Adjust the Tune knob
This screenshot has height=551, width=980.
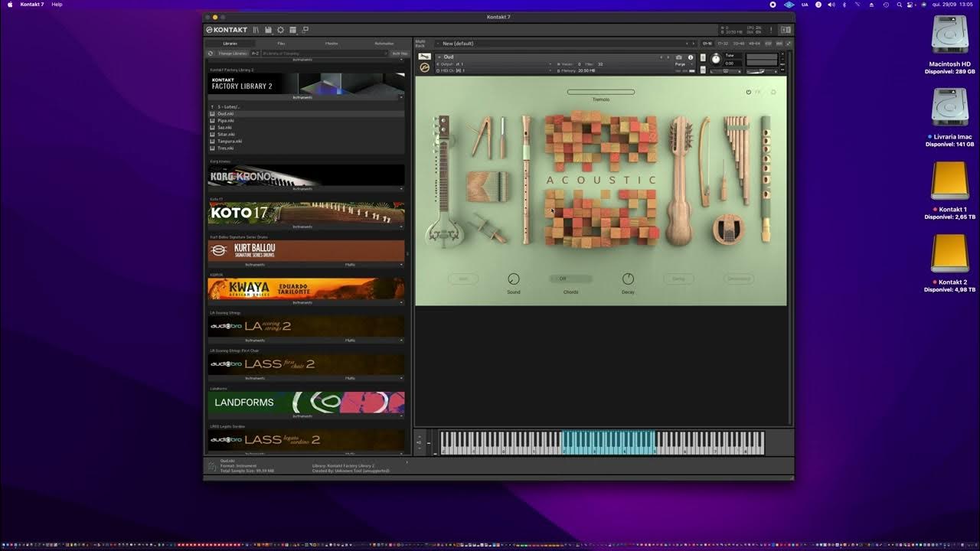(716, 59)
